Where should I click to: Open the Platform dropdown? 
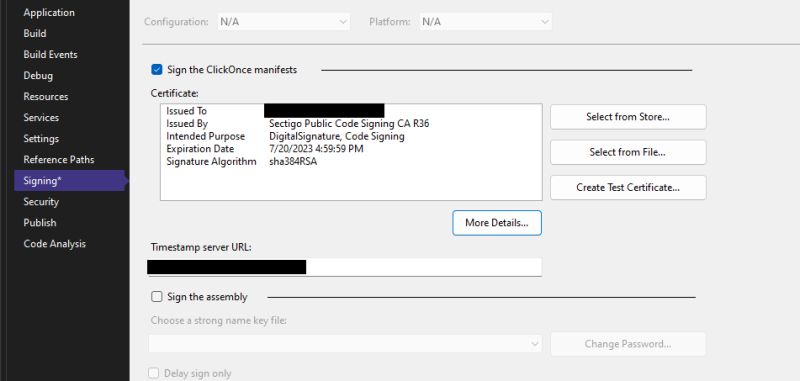pos(486,22)
